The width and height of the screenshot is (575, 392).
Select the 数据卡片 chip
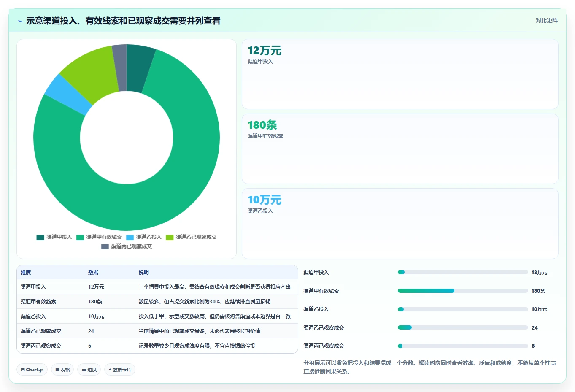[120, 370]
